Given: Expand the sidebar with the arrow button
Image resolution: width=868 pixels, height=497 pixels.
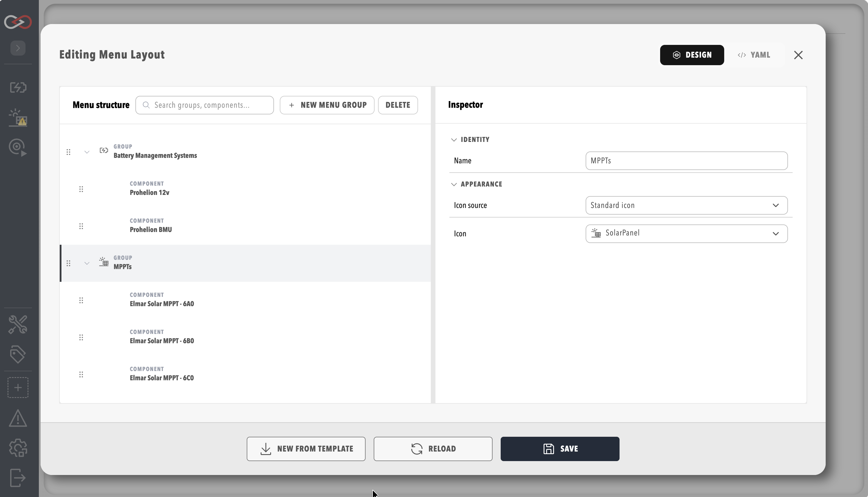Looking at the screenshot, I should click(x=18, y=48).
